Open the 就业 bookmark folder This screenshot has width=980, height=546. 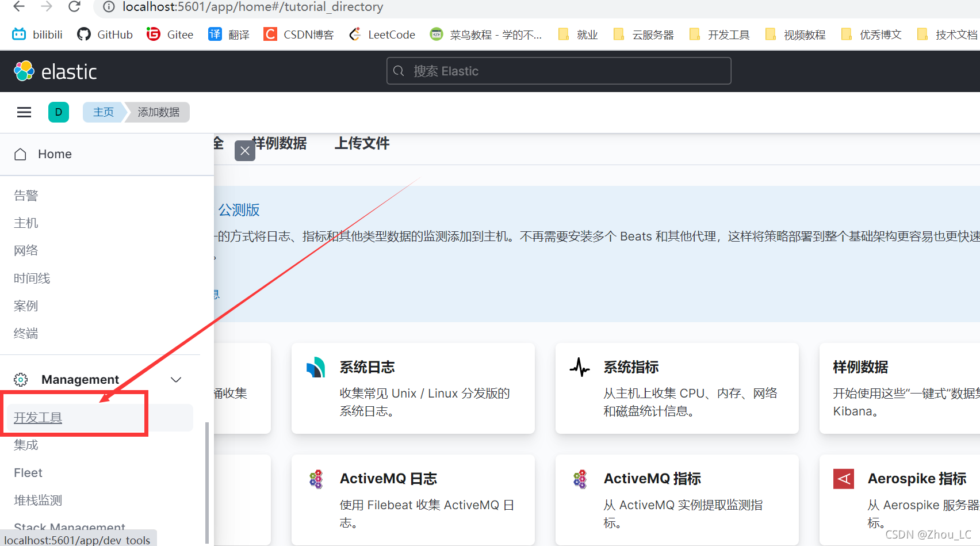[578, 35]
